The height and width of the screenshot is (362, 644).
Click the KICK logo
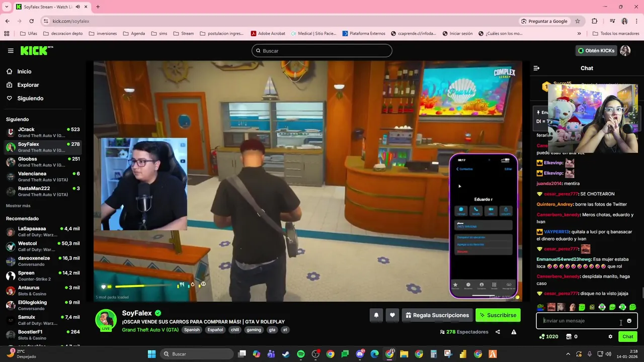tap(36, 50)
